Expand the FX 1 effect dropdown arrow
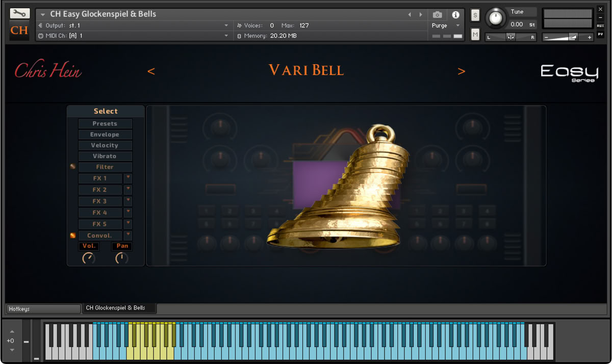 (x=128, y=178)
